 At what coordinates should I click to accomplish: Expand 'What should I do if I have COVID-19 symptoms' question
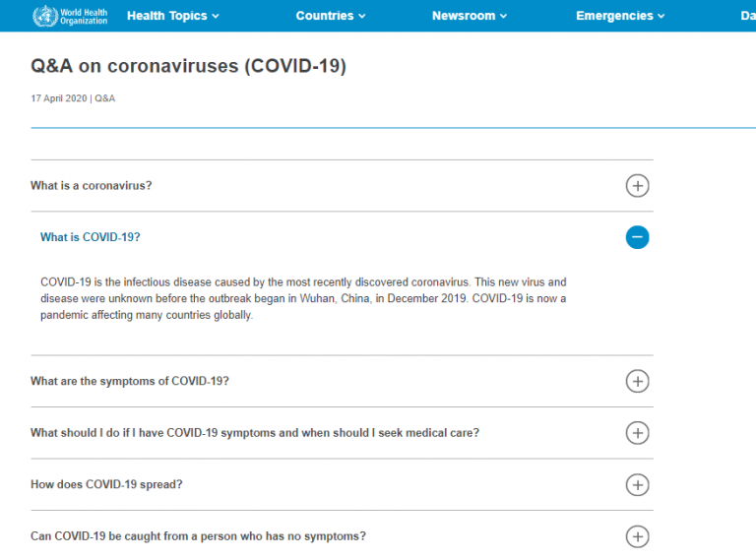[255, 433]
